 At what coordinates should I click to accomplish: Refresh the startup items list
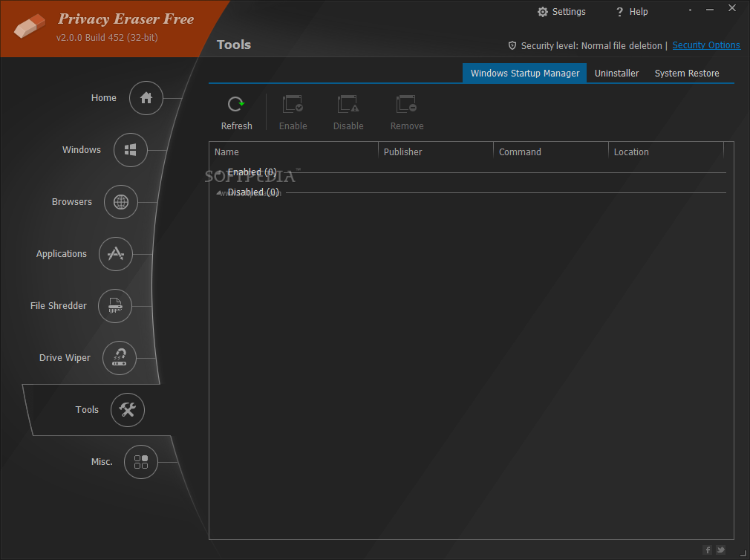pyautogui.click(x=236, y=113)
